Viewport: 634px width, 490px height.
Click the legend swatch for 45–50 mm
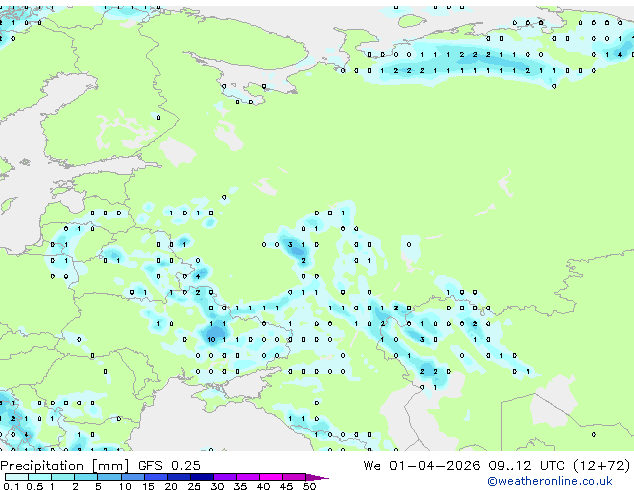click(x=294, y=477)
